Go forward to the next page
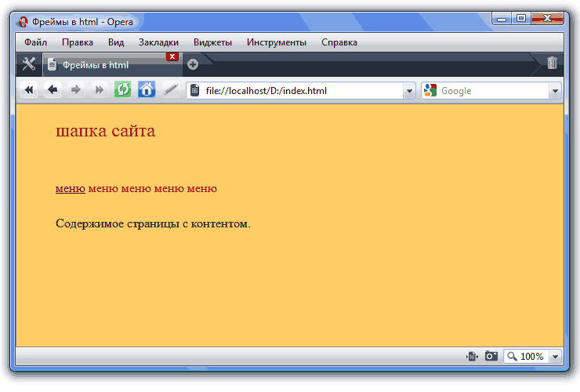This screenshot has height=392, width=580. [76, 90]
